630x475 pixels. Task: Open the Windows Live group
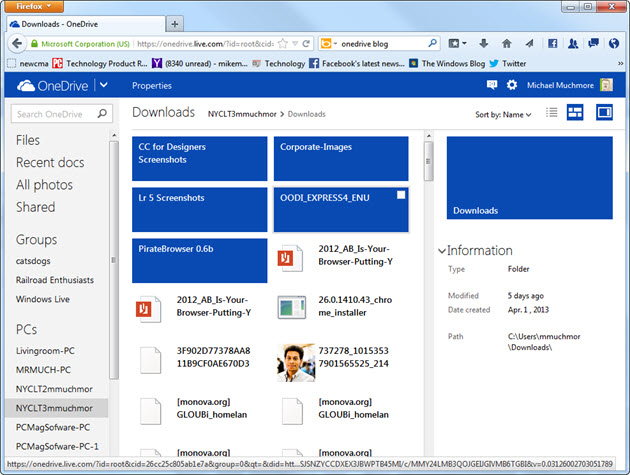click(43, 299)
